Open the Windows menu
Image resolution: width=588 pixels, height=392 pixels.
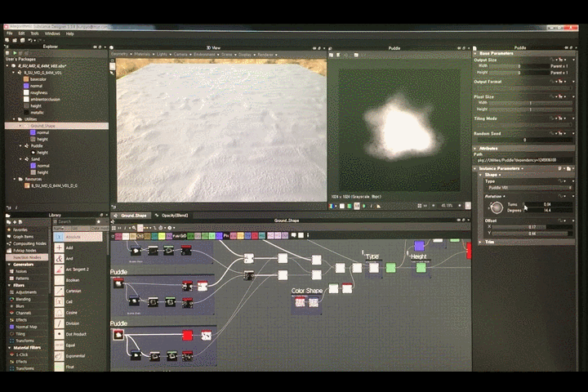pyautogui.click(x=52, y=33)
